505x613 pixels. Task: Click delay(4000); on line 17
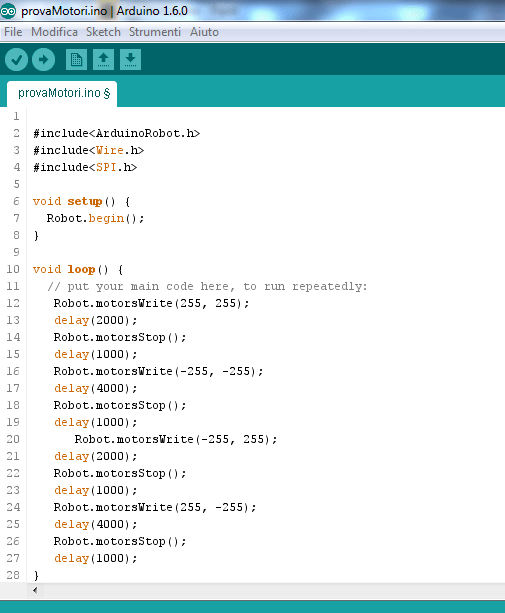tap(95, 388)
